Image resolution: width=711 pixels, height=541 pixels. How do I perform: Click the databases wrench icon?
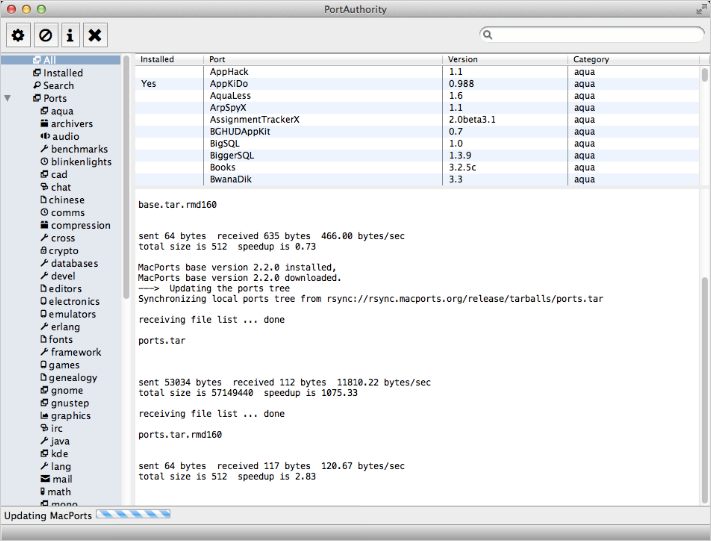[44, 263]
